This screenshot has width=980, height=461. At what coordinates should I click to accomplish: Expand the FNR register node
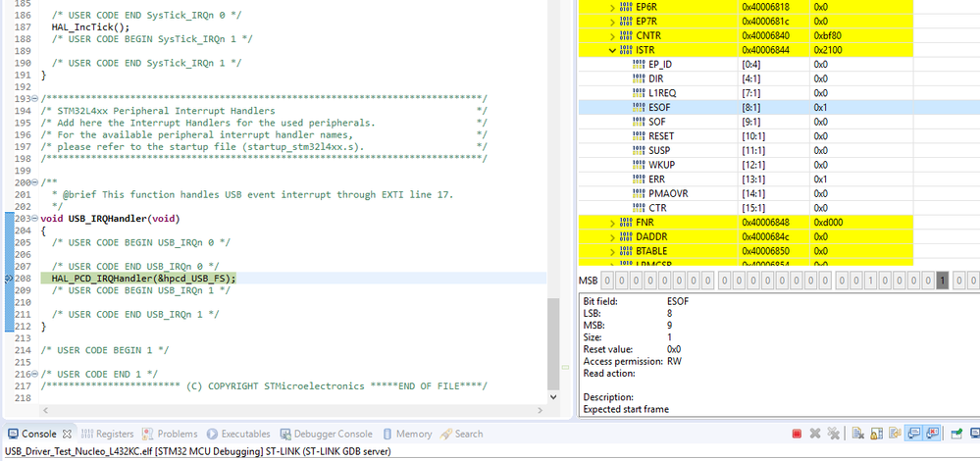coord(612,223)
